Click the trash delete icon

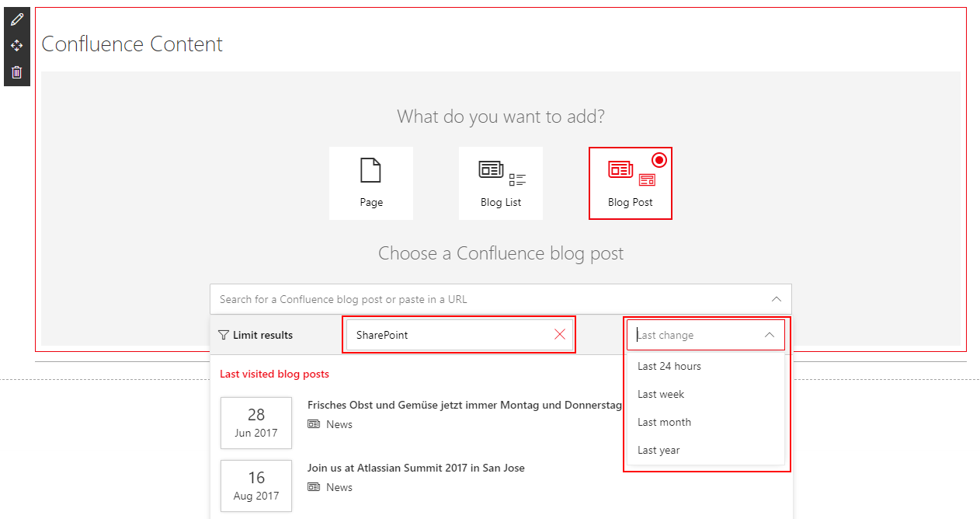[x=16, y=71]
